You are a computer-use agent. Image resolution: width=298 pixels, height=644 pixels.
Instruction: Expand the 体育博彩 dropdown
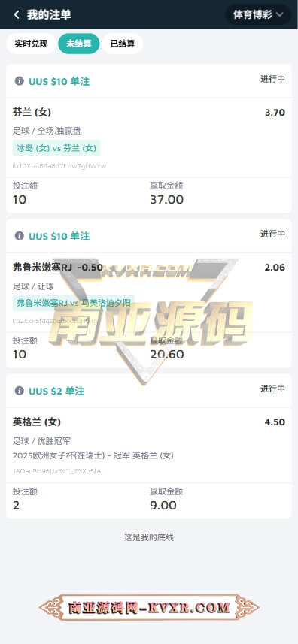coord(258,14)
